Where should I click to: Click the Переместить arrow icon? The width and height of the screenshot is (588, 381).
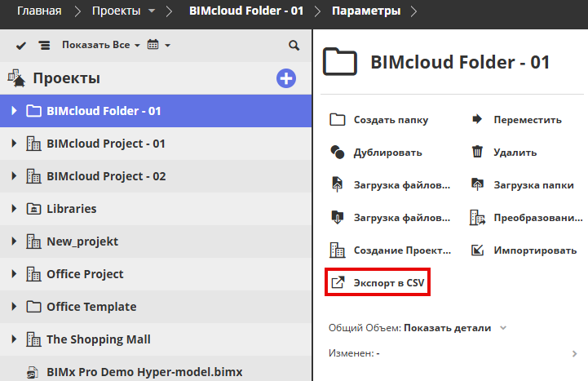point(477,119)
